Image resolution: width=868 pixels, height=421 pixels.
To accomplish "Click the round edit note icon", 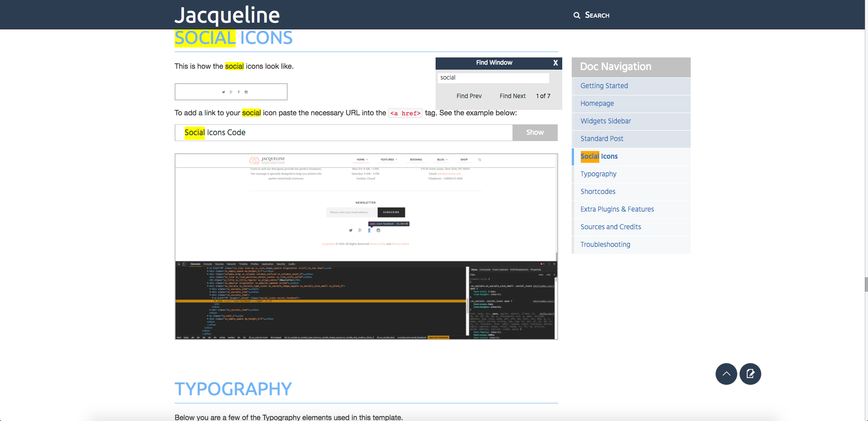I will tap(750, 374).
